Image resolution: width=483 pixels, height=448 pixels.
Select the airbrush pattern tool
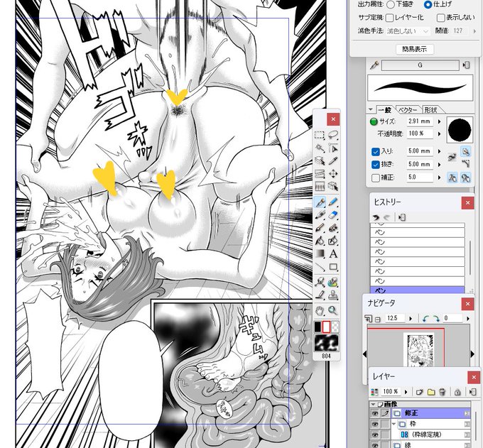(333, 228)
